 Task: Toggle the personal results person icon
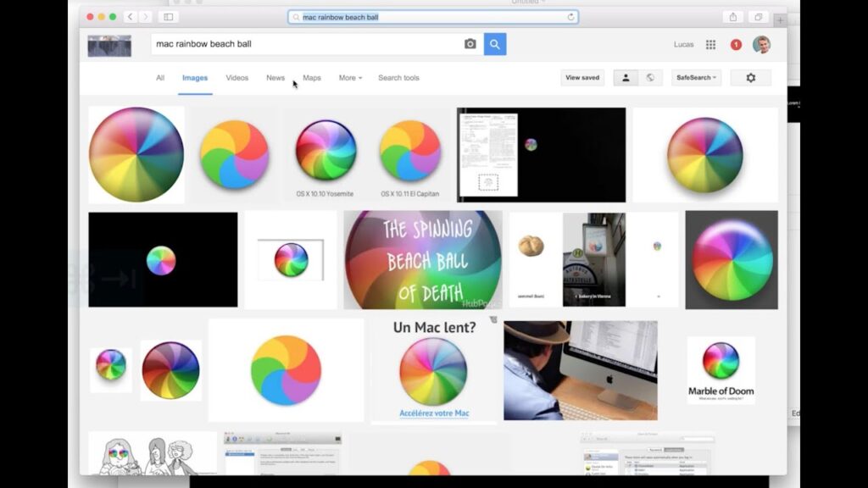[x=626, y=77]
